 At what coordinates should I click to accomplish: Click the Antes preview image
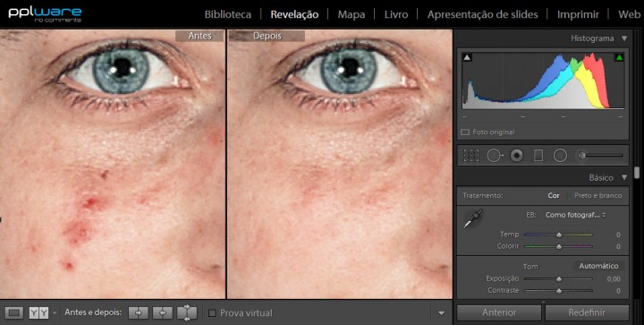pyautogui.click(x=113, y=164)
